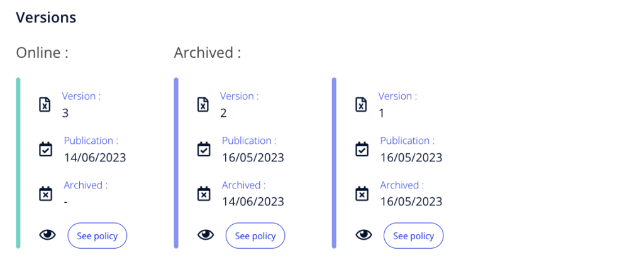
Task: Click the purple bar of Version 2 card
Action: [176, 163]
